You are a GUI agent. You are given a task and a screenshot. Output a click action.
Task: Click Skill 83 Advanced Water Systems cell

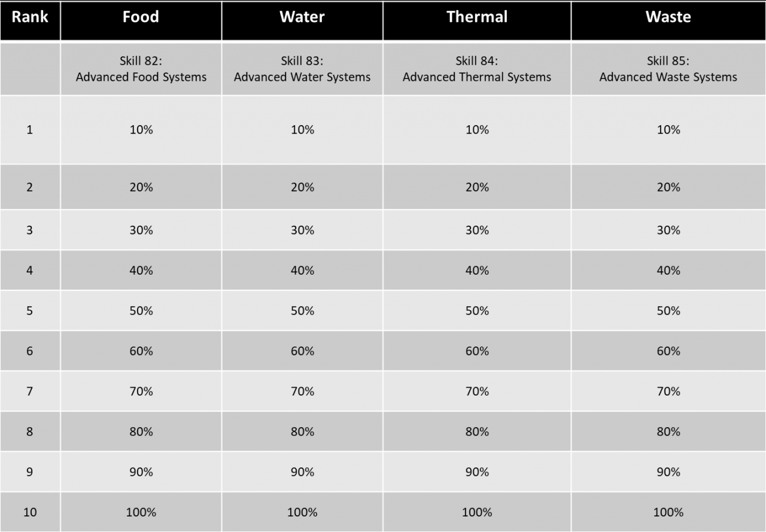coord(302,69)
